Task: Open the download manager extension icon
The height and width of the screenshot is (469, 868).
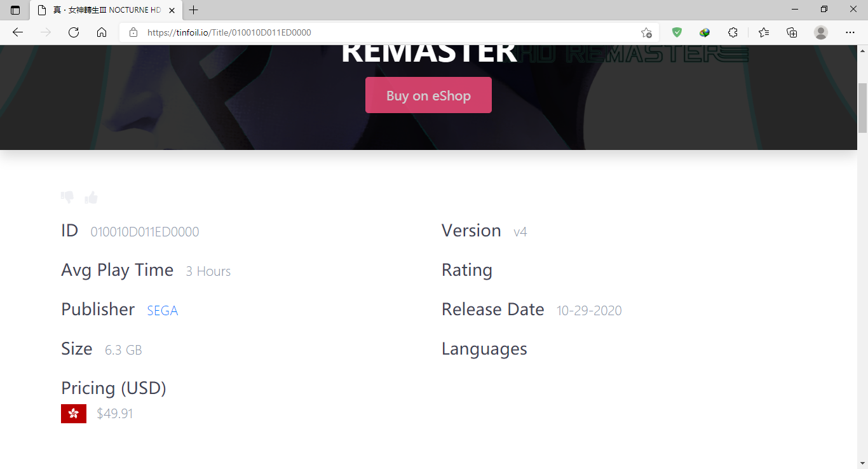Action: click(x=705, y=32)
